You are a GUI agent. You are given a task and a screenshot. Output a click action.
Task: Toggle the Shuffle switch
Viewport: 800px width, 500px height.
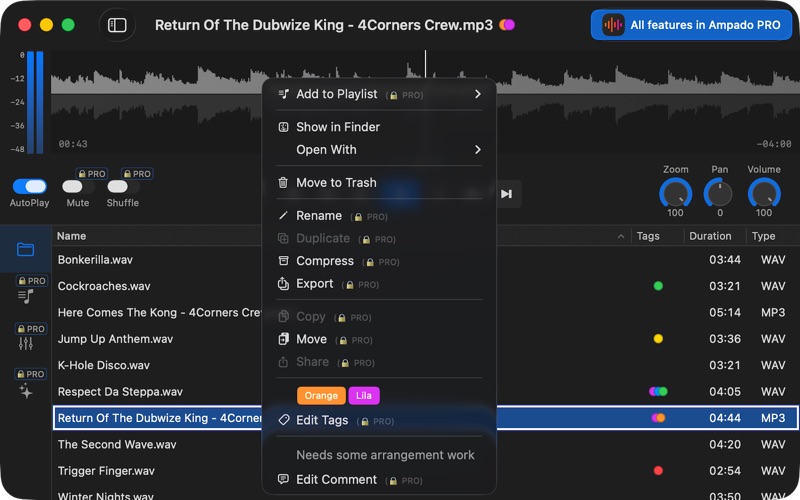[x=123, y=187]
